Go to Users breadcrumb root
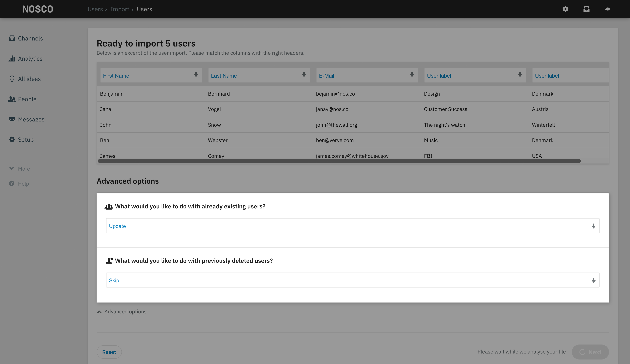 95,9
